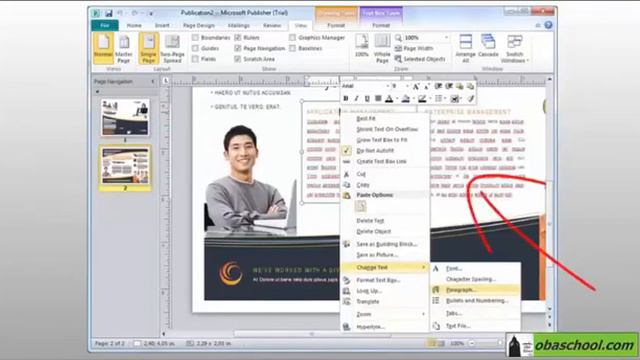Expand the Change Text submenu

pyautogui.click(x=385, y=267)
